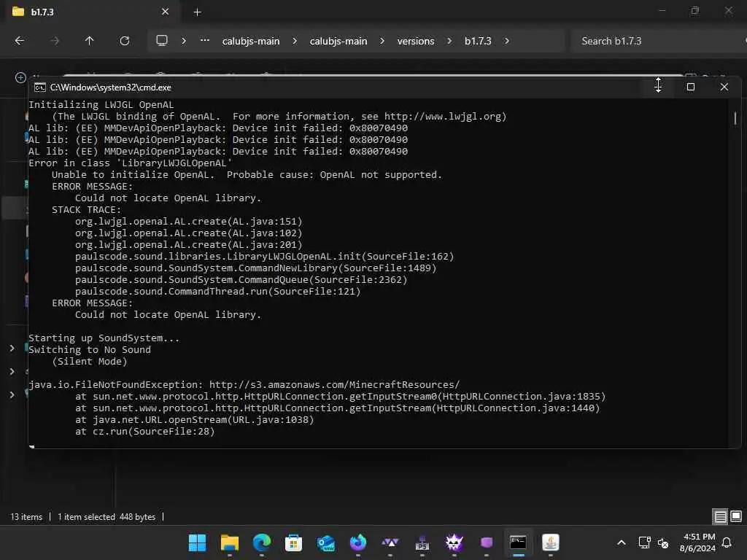
Task: Click 'Switching to No Sound' line
Action: (x=90, y=350)
